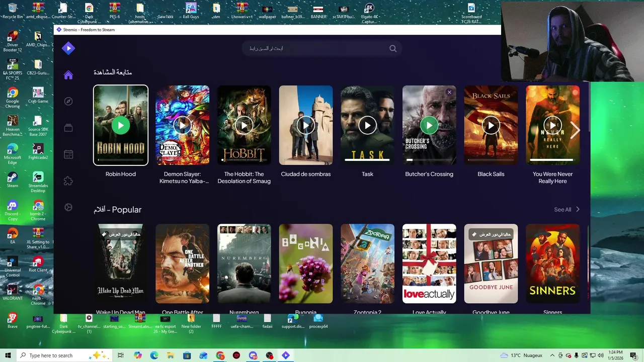Open the Addons puzzle icon in sidebar
Screen dimensions: 644x362
point(68,181)
